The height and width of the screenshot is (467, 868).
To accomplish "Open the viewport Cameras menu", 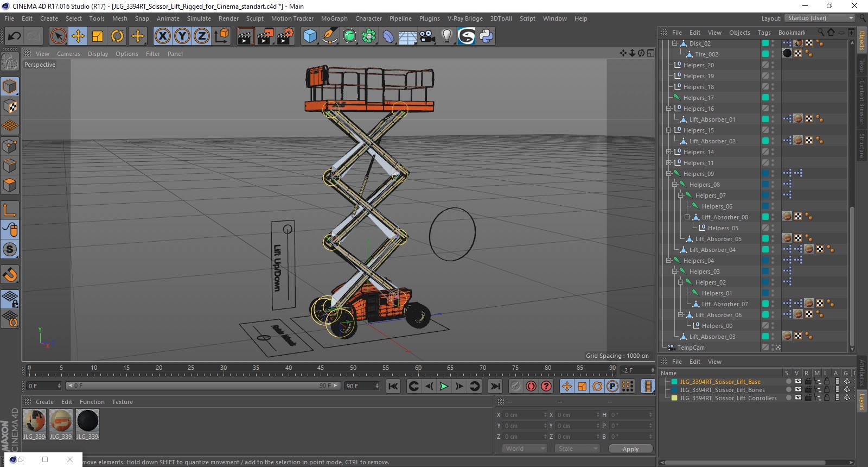I will pos(68,54).
